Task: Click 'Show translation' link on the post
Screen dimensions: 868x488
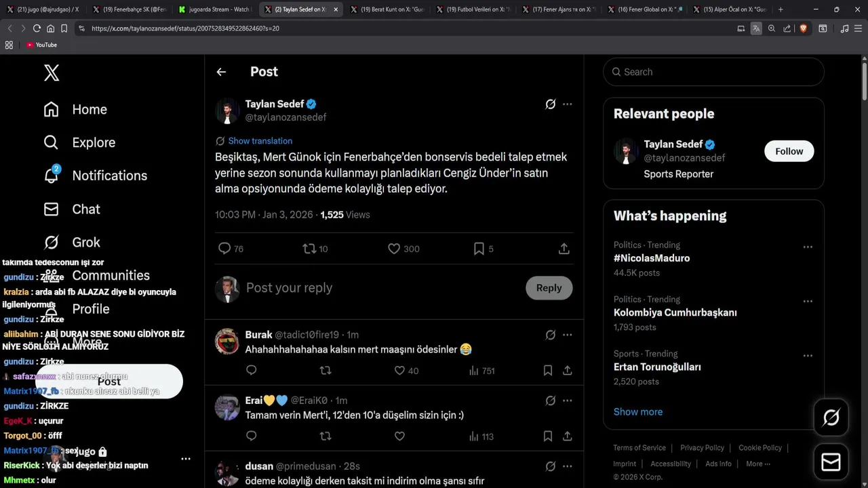Action: pyautogui.click(x=260, y=141)
